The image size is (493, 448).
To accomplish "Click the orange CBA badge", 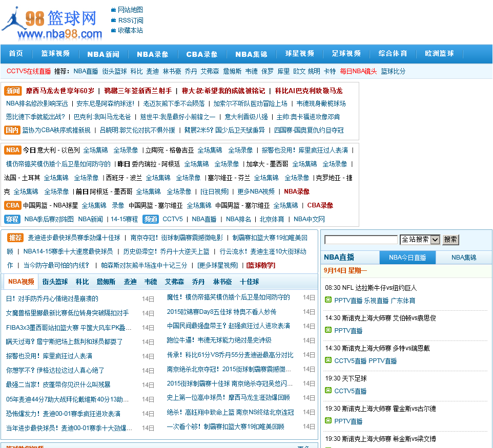I will pos(13,205).
